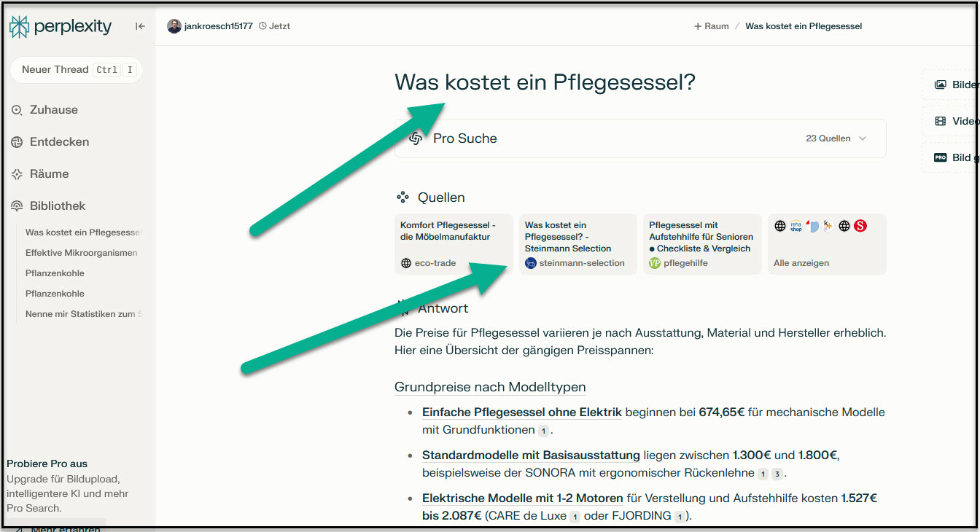
Task: Click the Perplexity logo
Action: coord(61,27)
